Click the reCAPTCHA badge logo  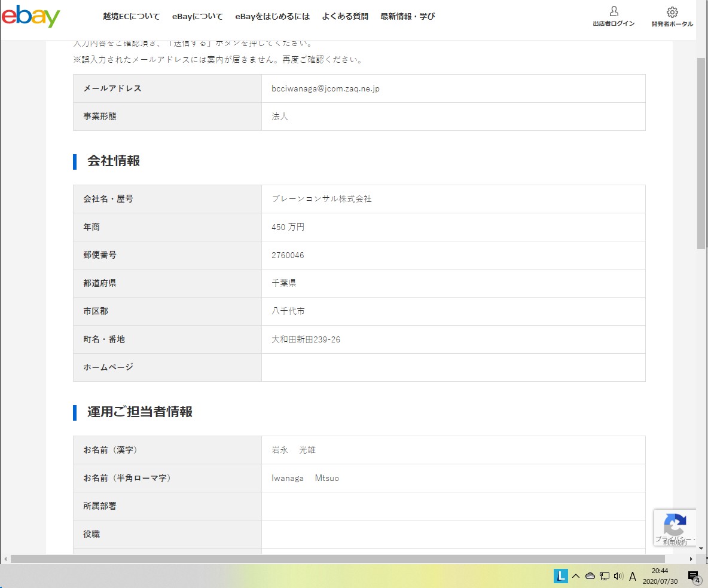675,525
